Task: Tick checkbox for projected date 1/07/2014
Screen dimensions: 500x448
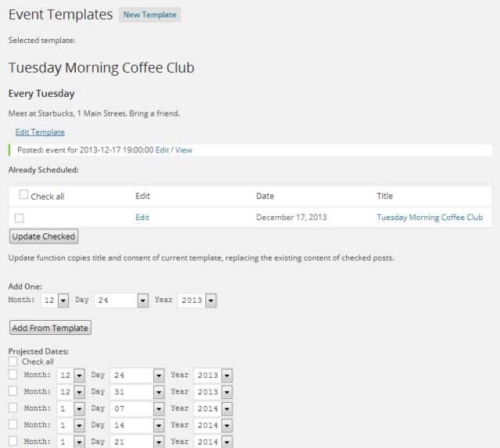Action: point(12,407)
